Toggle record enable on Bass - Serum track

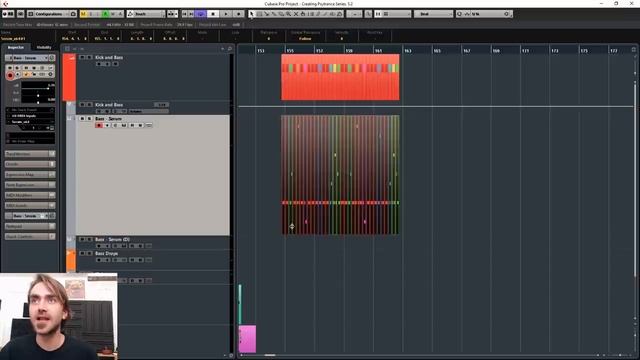pos(99,125)
